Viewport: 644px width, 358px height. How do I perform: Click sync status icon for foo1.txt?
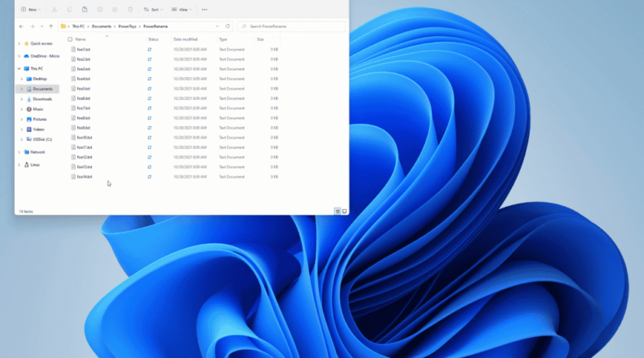[x=150, y=49]
